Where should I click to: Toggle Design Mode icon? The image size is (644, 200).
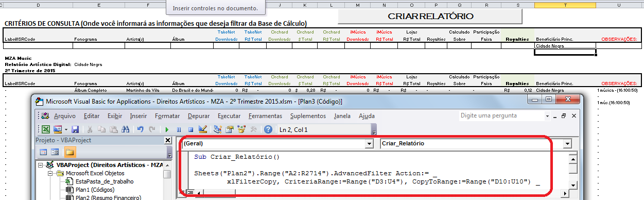tap(202, 129)
